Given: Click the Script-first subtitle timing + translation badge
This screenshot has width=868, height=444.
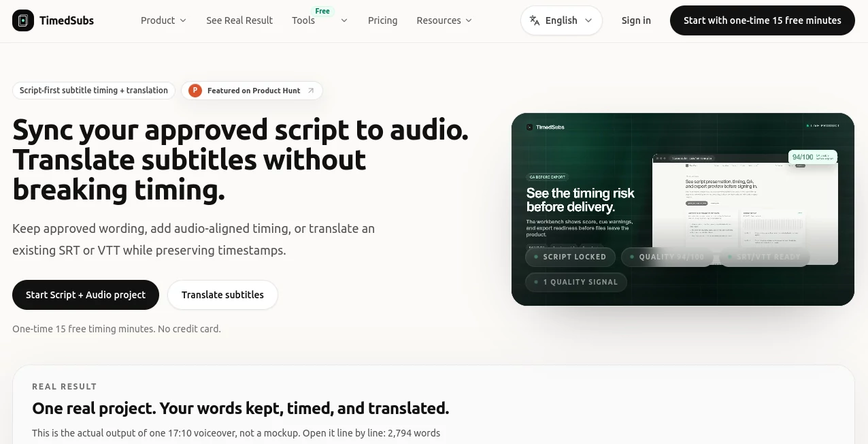Looking at the screenshot, I should (94, 91).
